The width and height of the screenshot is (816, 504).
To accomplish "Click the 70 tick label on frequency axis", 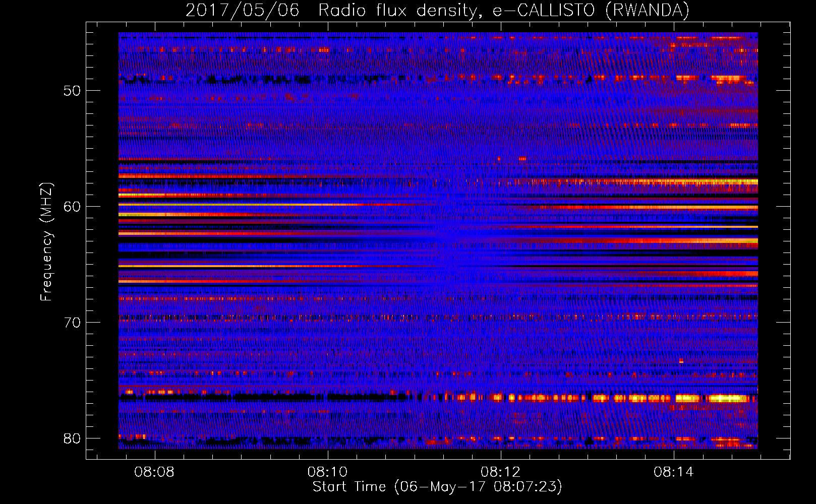I will click(72, 323).
